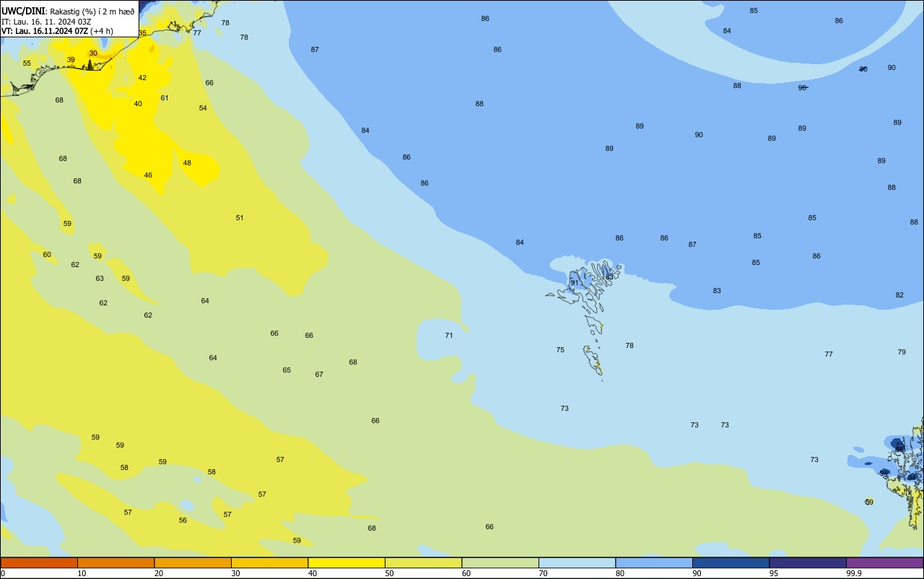
Task: Click the map value 63
Action: pos(100,279)
